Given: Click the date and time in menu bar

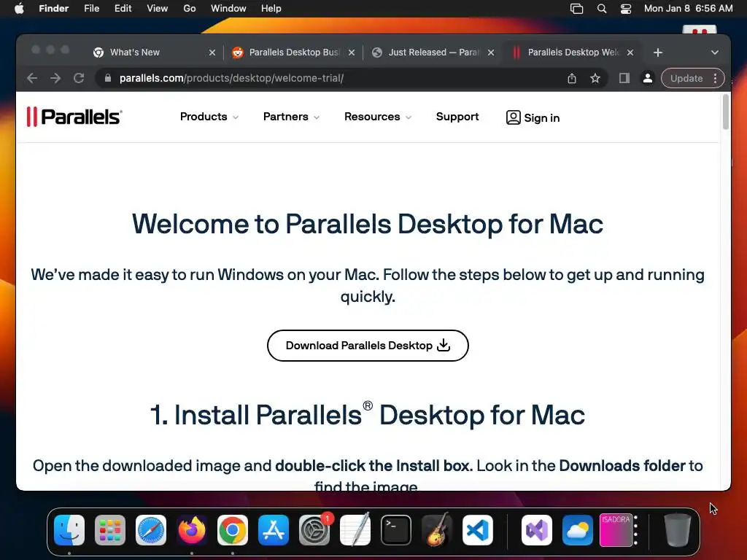Looking at the screenshot, I should click(x=689, y=9).
